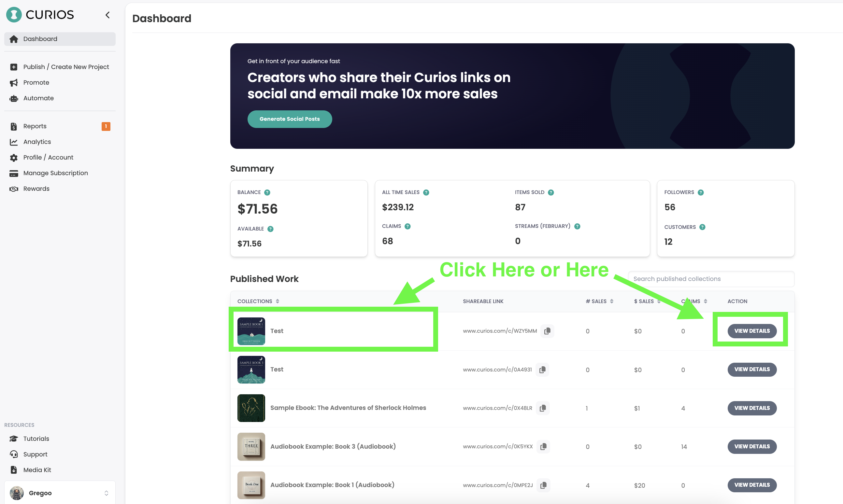View details for Audiobook Example: Book 3
The width and height of the screenshot is (843, 504).
click(x=751, y=447)
